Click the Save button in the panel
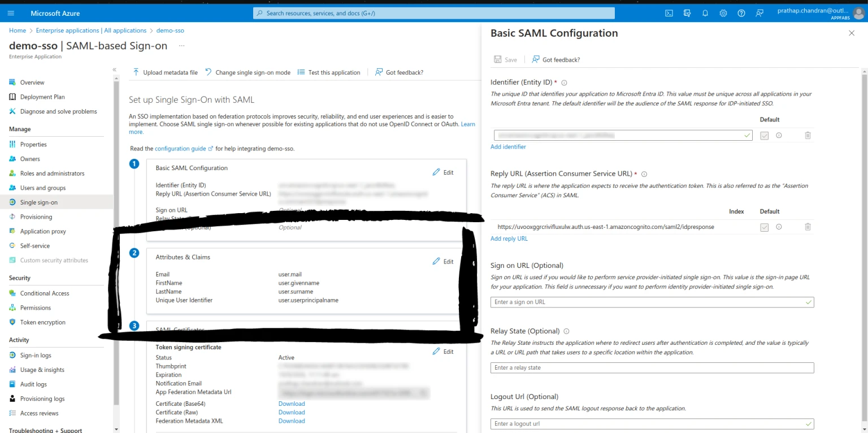Screen dimensions: 868x433 [506, 59]
